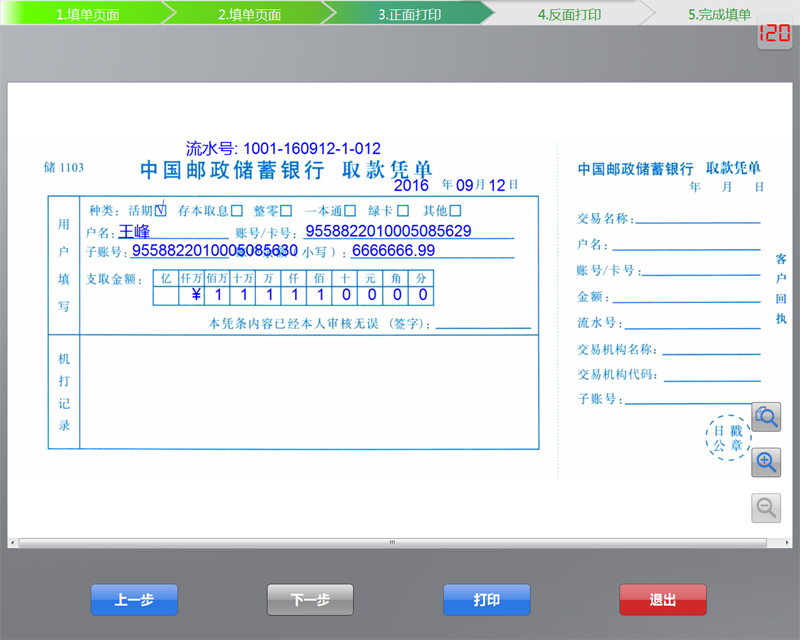
Task: Open the document preview magnifier tool
Action: pyautogui.click(x=766, y=416)
